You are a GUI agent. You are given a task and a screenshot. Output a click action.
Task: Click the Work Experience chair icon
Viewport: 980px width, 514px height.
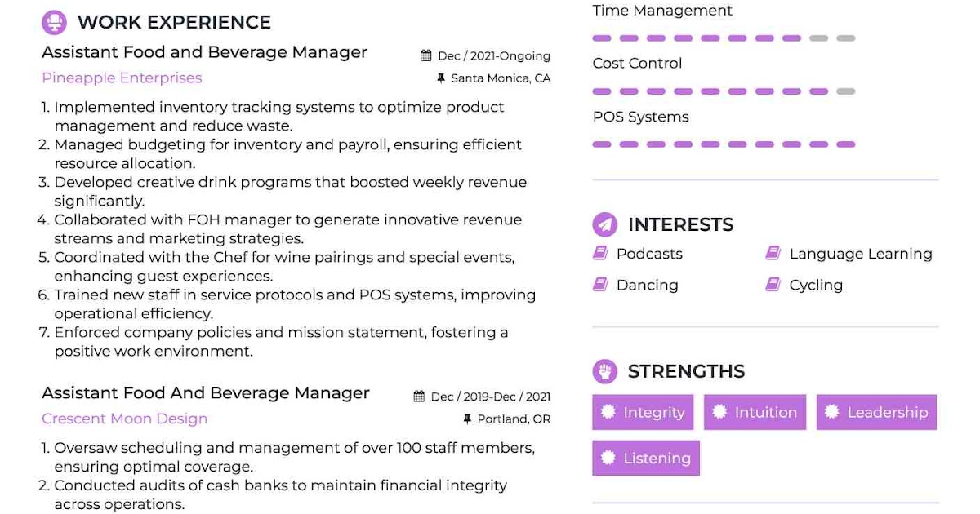pos(54,22)
